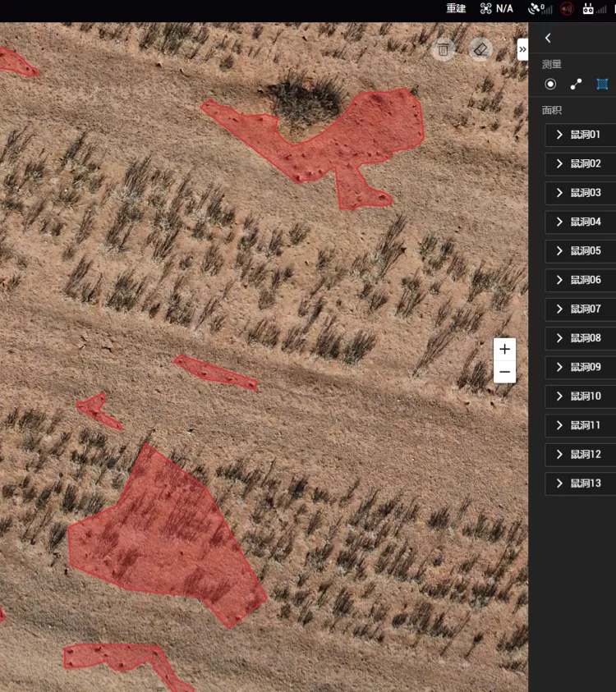This screenshot has width=616, height=692.
Task: Zoom in the map with plus button
Action: [x=504, y=349]
